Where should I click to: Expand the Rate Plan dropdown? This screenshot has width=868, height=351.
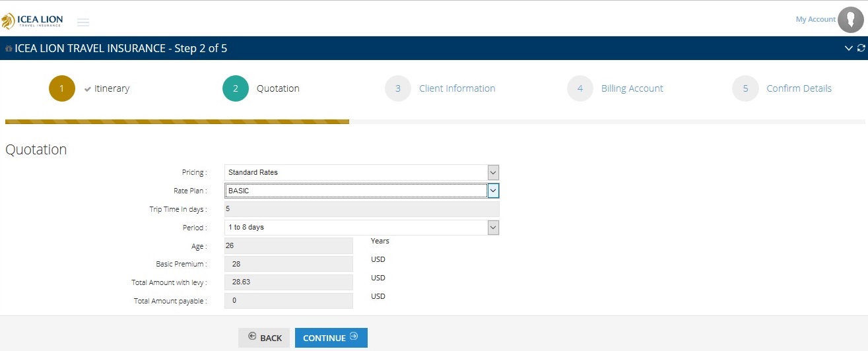click(361, 191)
